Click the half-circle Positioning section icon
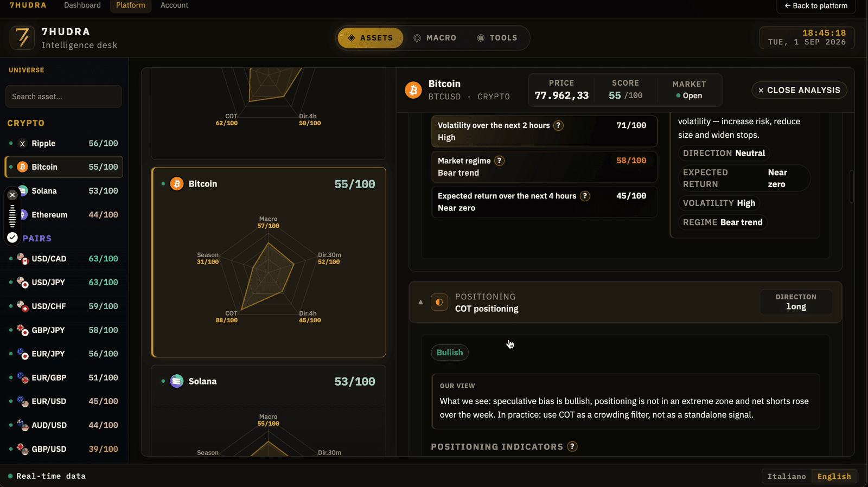Screen dimensions: 868x487 tap(439, 303)
